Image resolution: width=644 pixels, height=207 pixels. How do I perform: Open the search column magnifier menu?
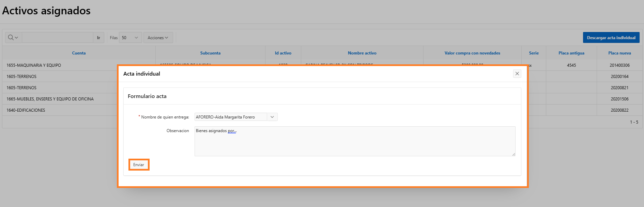[13, 37]
